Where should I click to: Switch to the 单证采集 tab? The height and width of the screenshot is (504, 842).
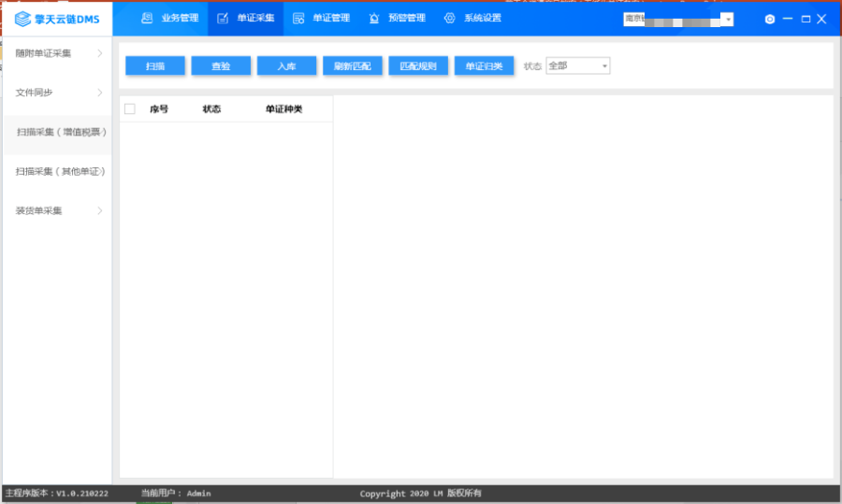(x=246, y=19)
